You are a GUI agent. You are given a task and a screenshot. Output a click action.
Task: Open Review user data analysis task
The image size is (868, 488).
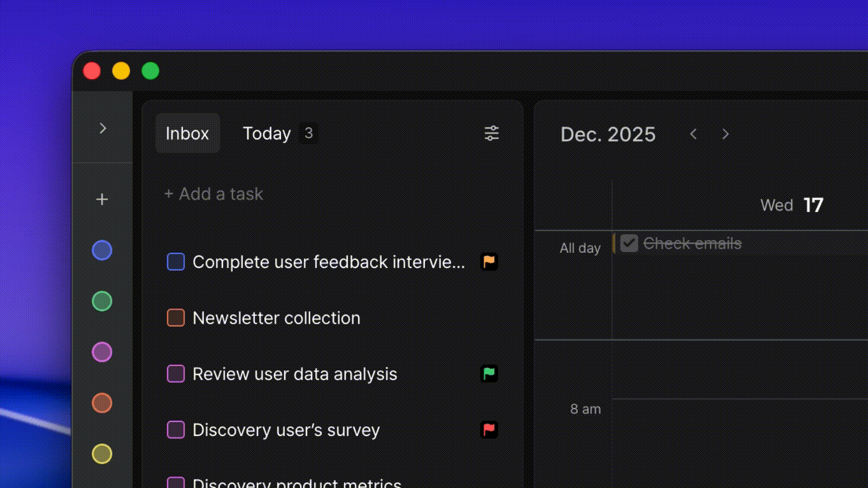(x=295, y=374)
